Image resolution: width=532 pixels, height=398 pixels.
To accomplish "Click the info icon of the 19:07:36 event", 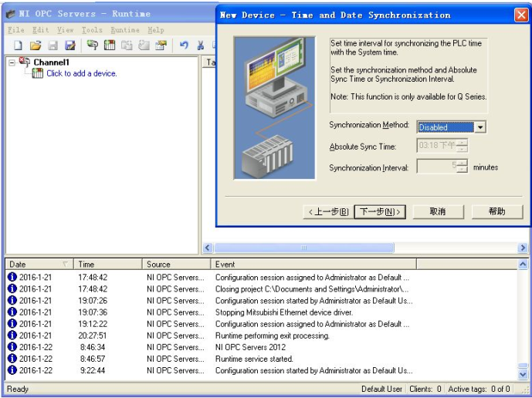I will 12,312.
